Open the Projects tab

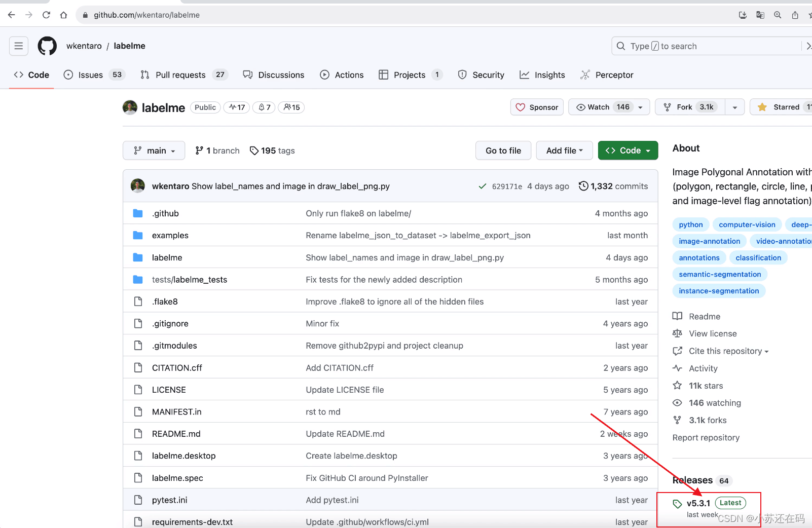click(411, 75)
